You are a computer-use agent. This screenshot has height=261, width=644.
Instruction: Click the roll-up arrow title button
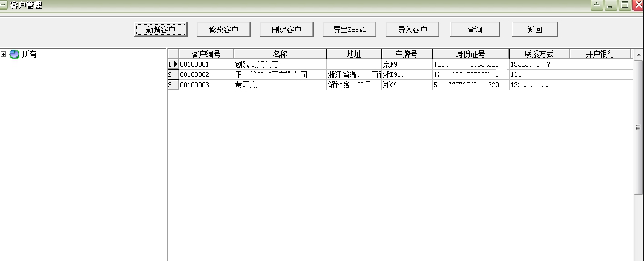coord(597,5)
